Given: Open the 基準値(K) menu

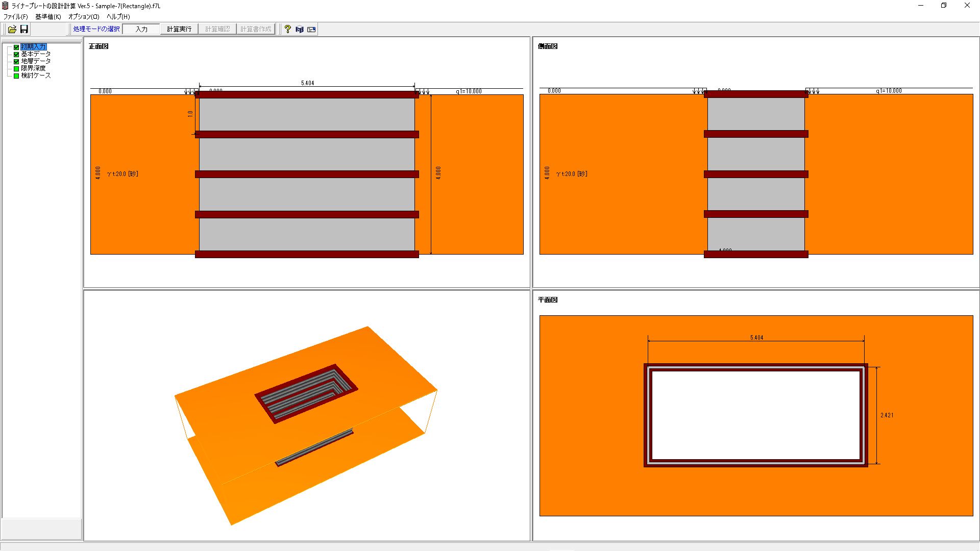Looking at the screenshot, I should coord(48,17).
